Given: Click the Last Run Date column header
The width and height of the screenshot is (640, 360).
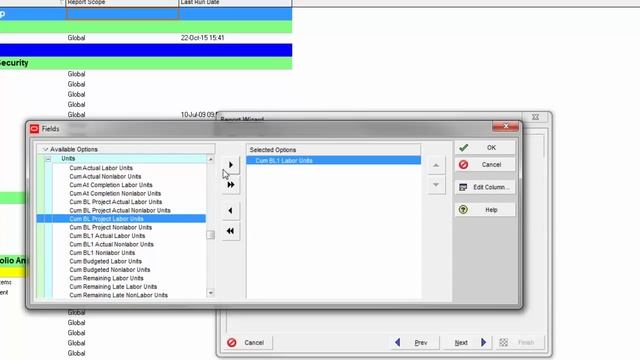Looking at the screenshot, I should pyautogui.click(x=235, y=2).
